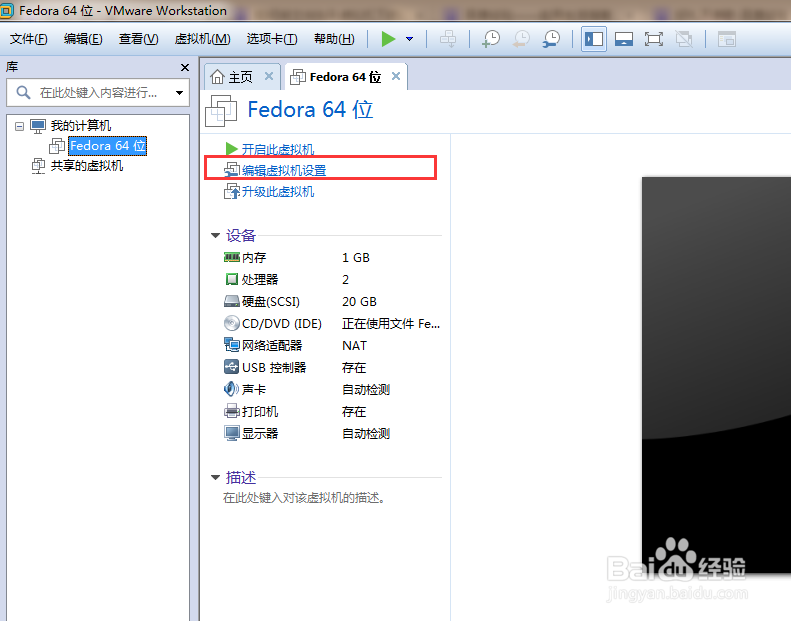Open the power options dropdown arrow
Image resolution: width=791 pixels, height=621 pixels.
point(410,39)
